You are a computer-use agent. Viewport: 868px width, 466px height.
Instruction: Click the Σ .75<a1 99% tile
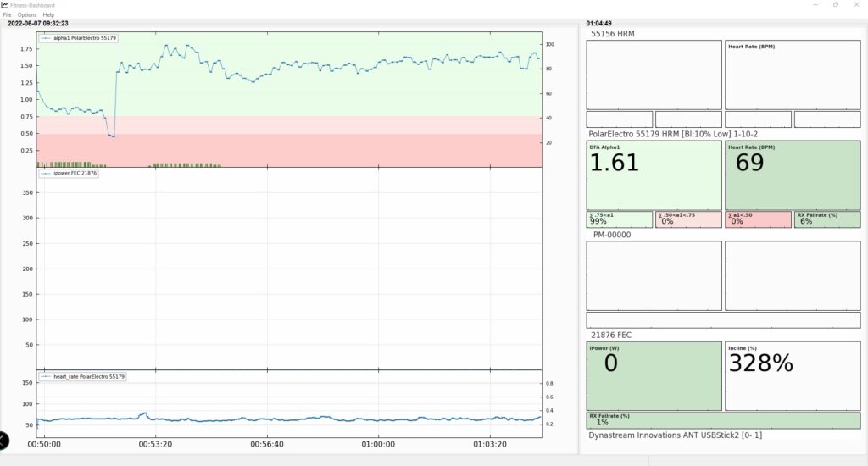[x=620, y=219]
